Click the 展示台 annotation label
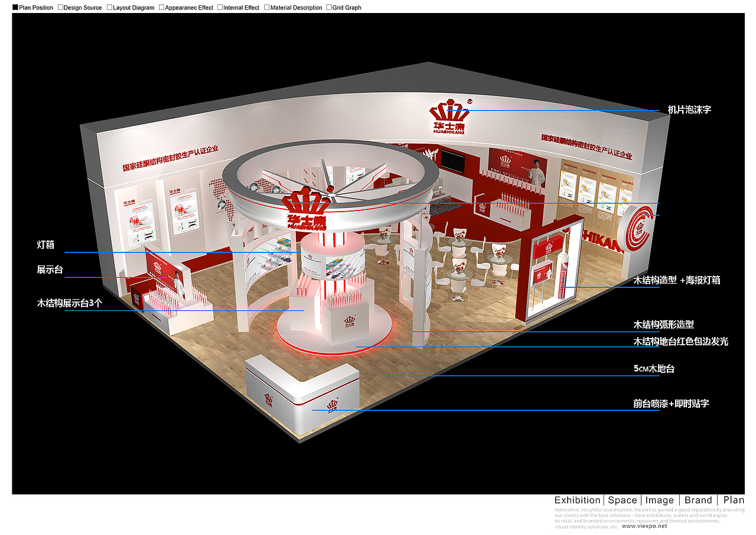Viewport: 756px width, 535px height. coord(50,270)
